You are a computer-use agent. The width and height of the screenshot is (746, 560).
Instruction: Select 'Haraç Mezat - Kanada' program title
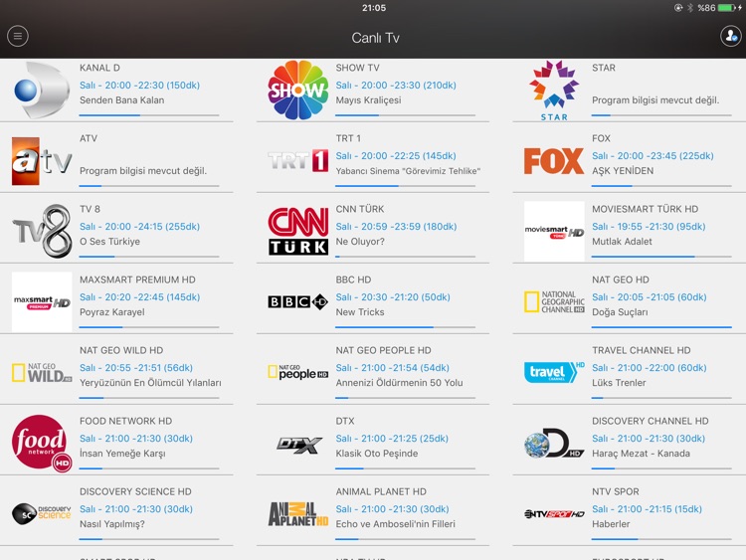(x=641, y=454)
